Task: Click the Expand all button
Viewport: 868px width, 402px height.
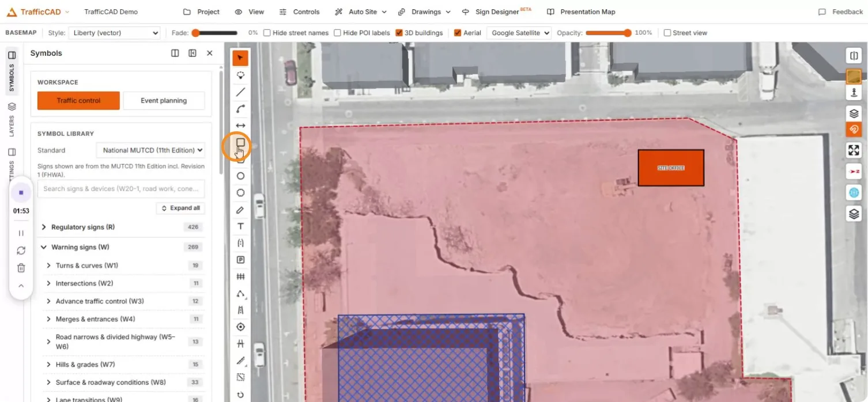Action: click(180, 208)
